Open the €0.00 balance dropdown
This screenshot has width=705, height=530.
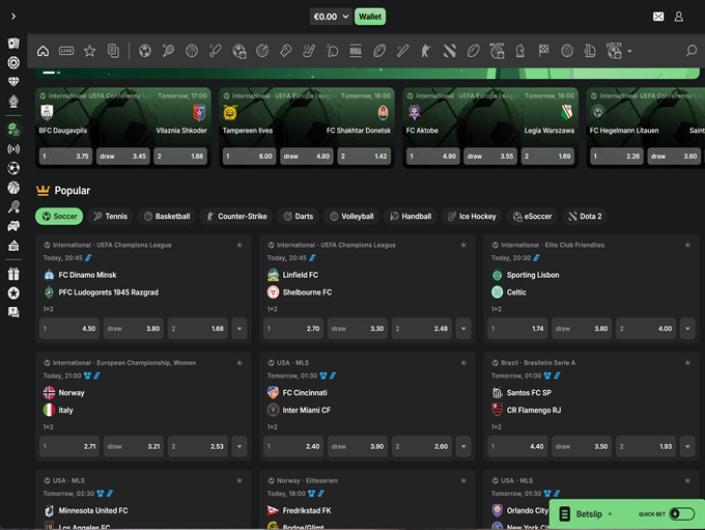tap(331, 17)
